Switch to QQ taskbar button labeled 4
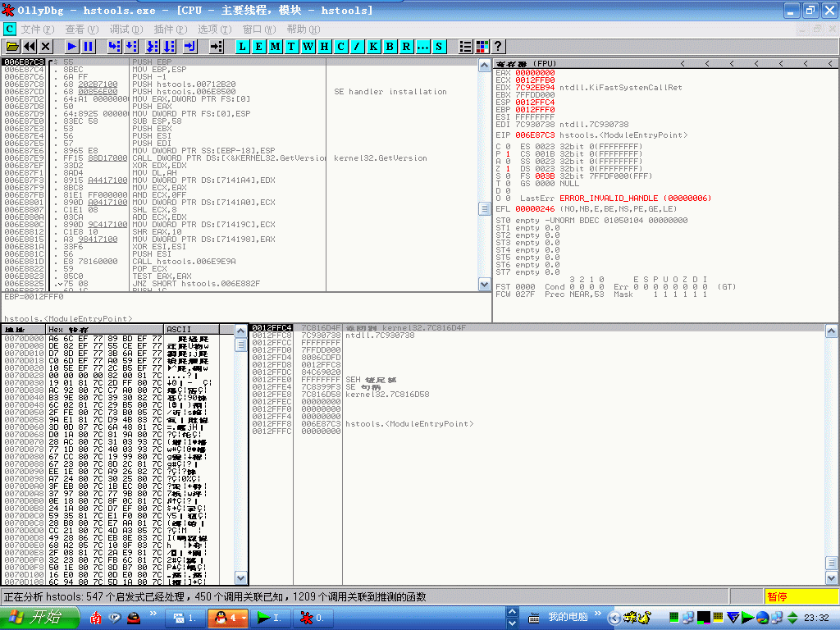 [228, 618]
